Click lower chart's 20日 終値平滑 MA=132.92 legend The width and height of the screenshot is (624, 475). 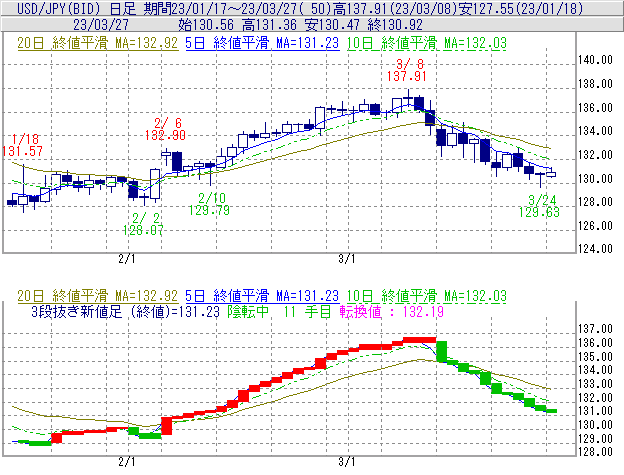[98, 296]
